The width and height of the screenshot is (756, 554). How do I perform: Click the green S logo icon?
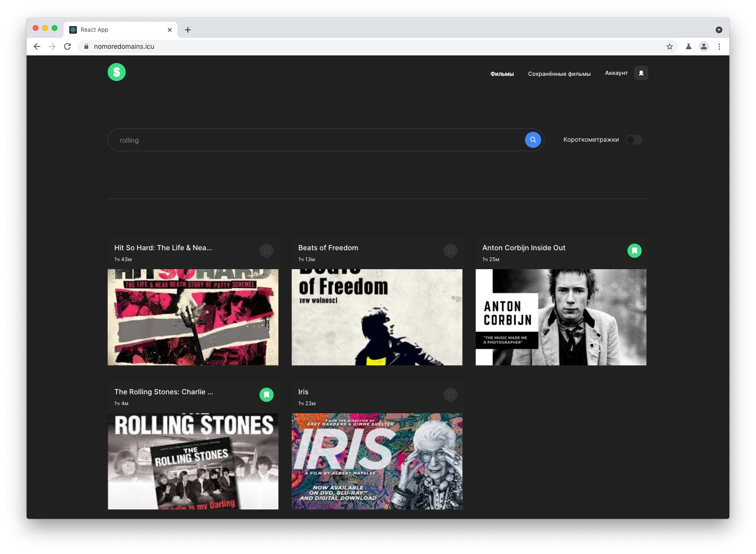[117, 72]
